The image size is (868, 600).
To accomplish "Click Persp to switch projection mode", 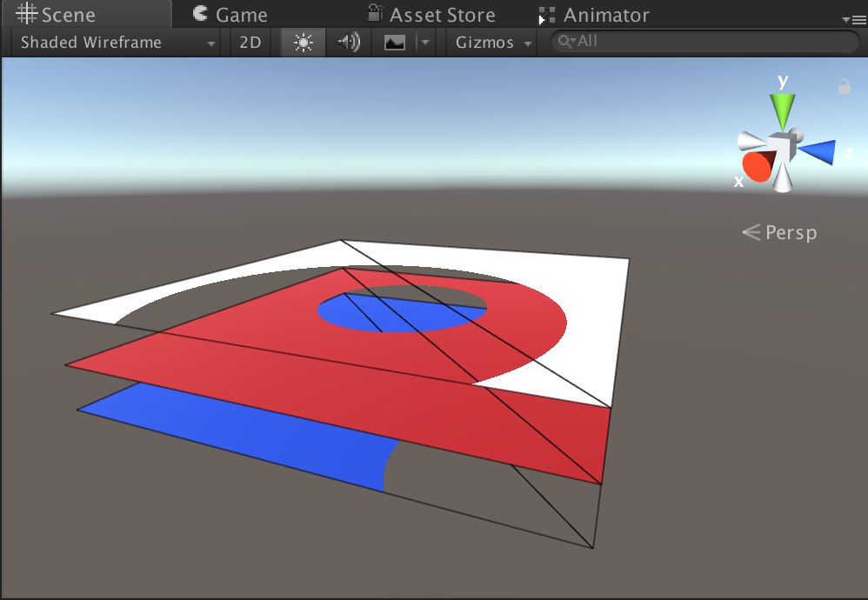I will 788,232.
